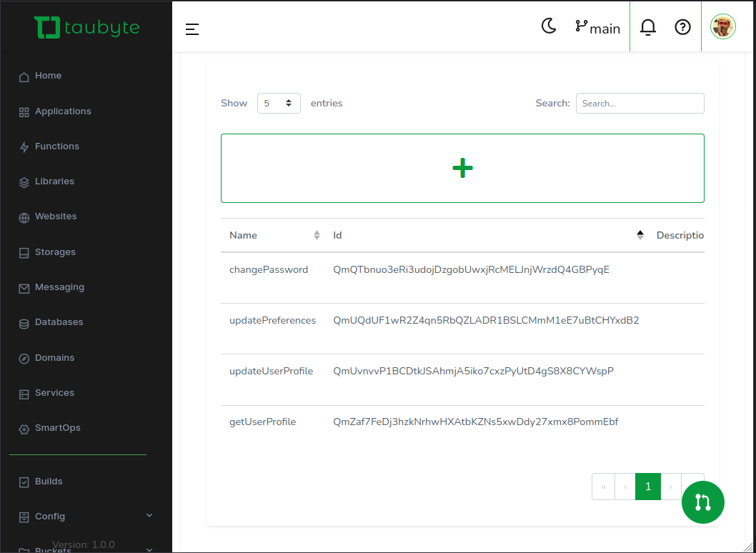Click the taubyte logo

click(86, 27)
